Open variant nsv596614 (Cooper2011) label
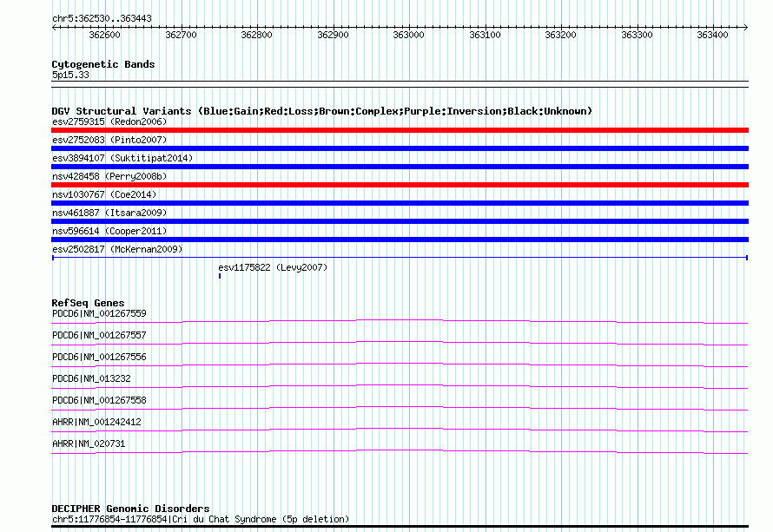 click(109, 231)
